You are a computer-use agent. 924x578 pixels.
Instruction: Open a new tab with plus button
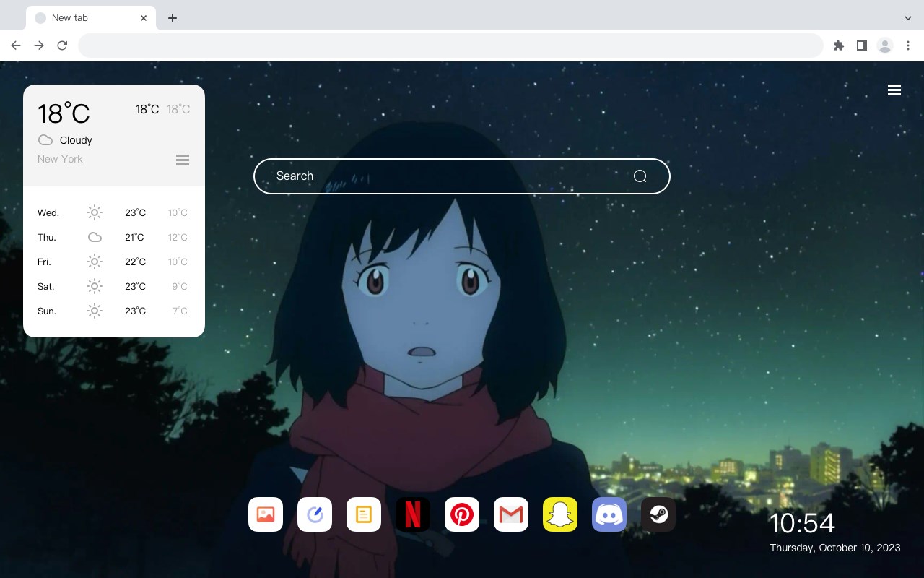tap(172, 18)
